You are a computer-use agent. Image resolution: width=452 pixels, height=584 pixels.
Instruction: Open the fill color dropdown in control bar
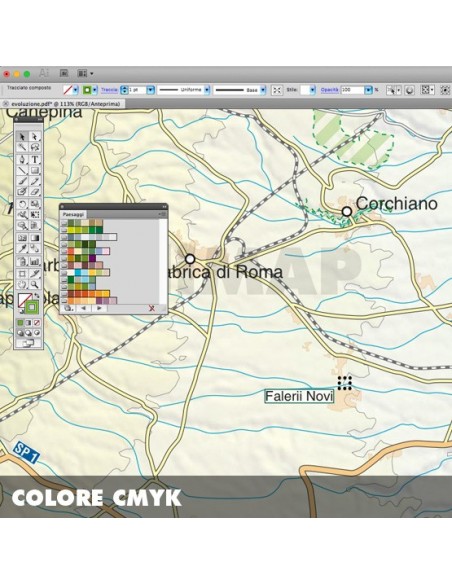tap(76, 90)
